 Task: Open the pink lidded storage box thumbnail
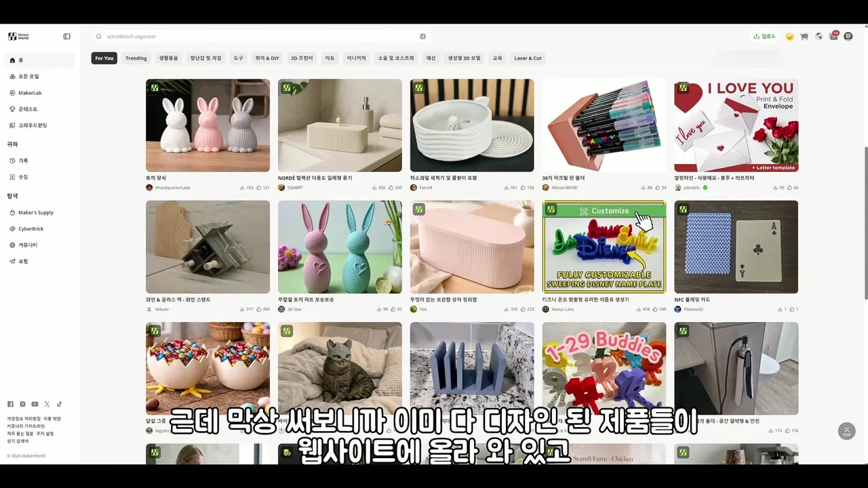472,247
